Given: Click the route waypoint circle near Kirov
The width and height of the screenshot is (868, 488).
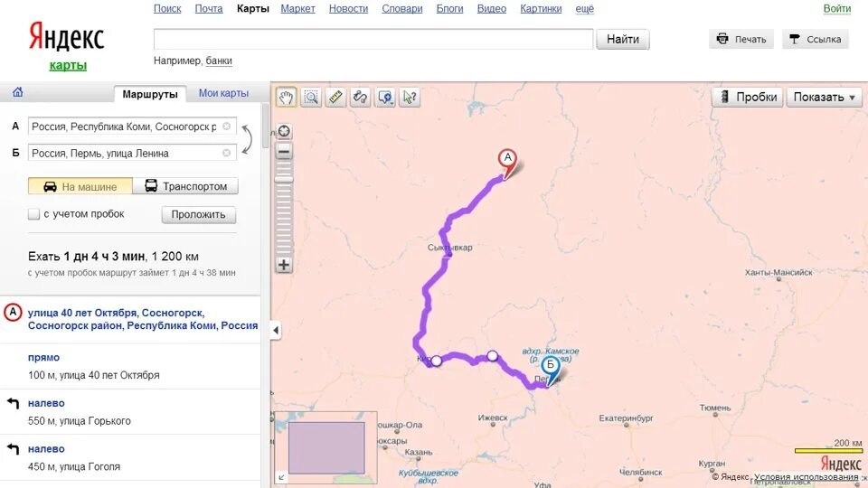Looking at the screenshot, I should (x=436, y=361).
